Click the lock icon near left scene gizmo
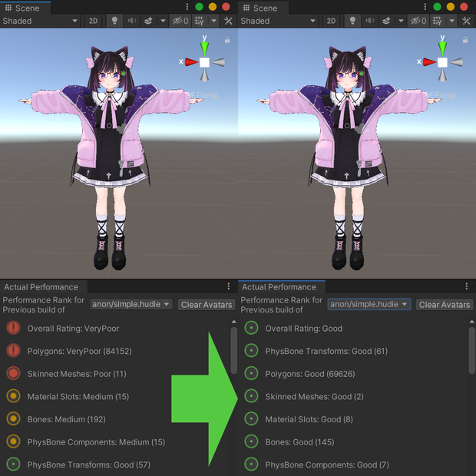The height and width of the screenshot is (476, 476). 227,40
